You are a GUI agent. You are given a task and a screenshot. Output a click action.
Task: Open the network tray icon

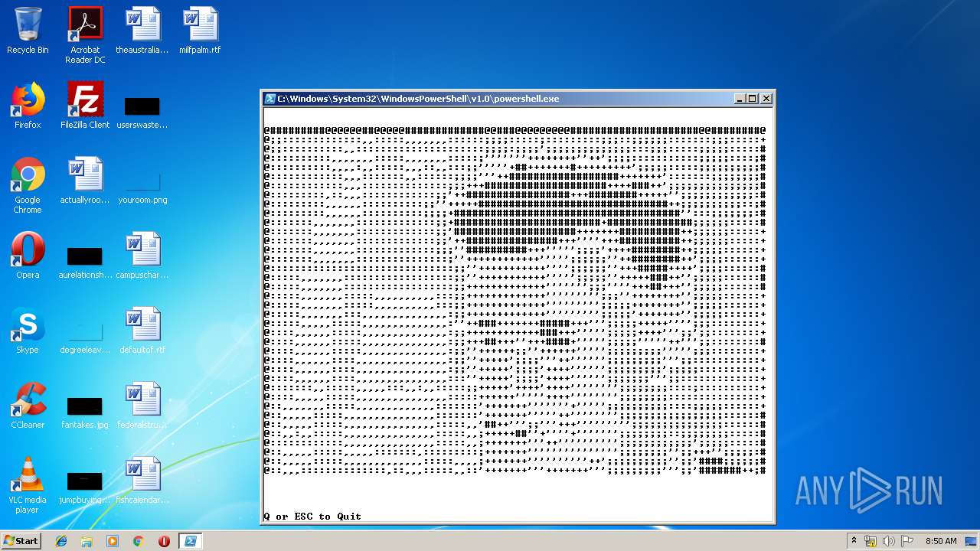(x=871, y=541)
